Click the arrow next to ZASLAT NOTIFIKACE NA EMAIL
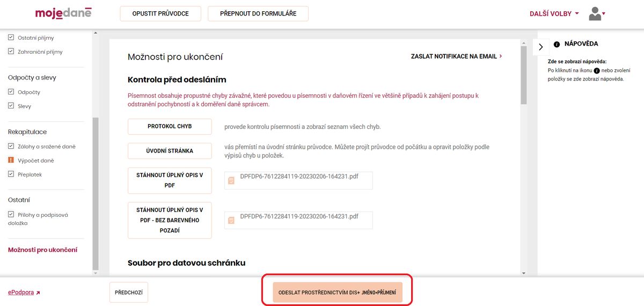Image resolution: width=644 pixels, height=306 pixels. click(501, 56)
